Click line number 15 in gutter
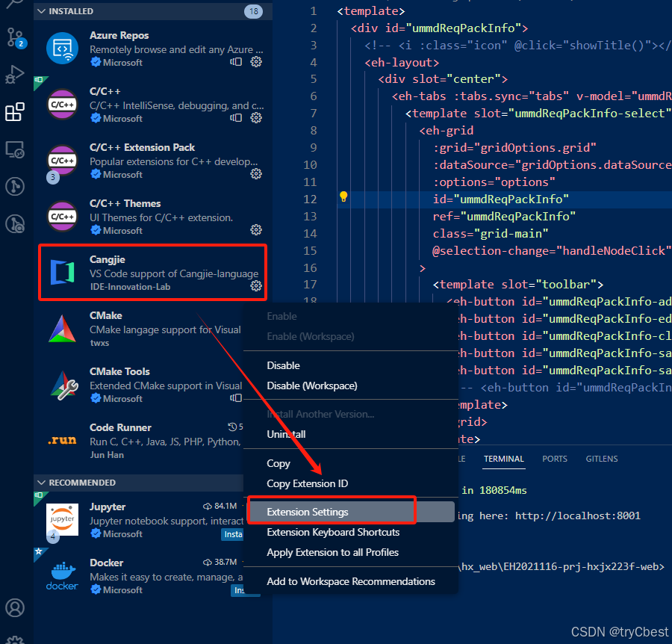Viewport: 672px width, 644px height. click(310, 251)
